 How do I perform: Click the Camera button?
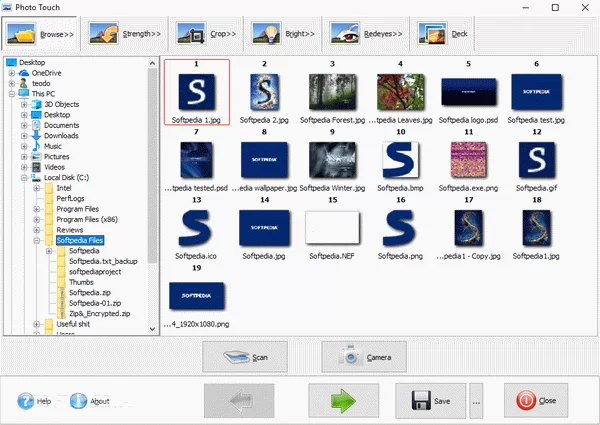click(x=364, y=357)
